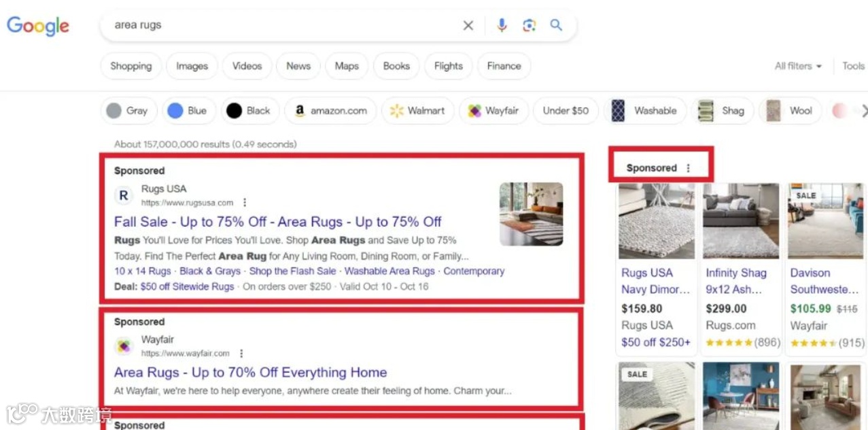Open the $50 off Sitewide Rugs deal
The image size is (868, 430).
coord(187,286)
